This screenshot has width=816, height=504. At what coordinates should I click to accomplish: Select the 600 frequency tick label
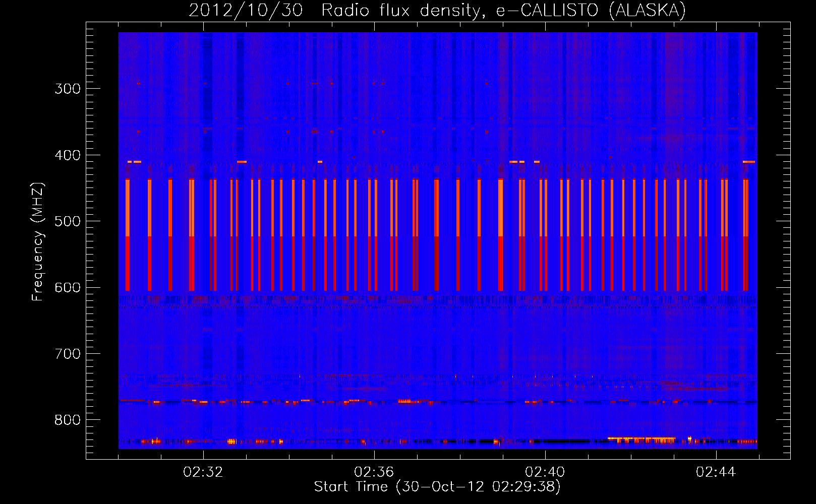point(68,288)
